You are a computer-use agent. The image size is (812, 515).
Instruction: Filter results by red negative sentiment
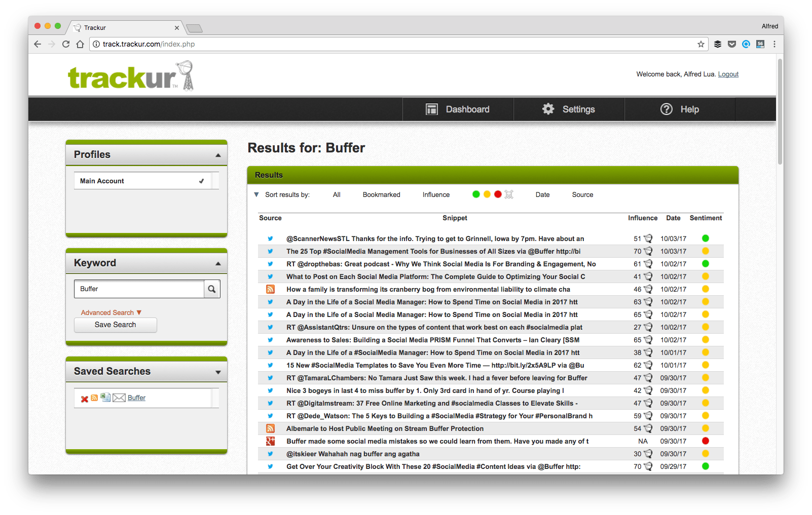click(x=498, y=194)
